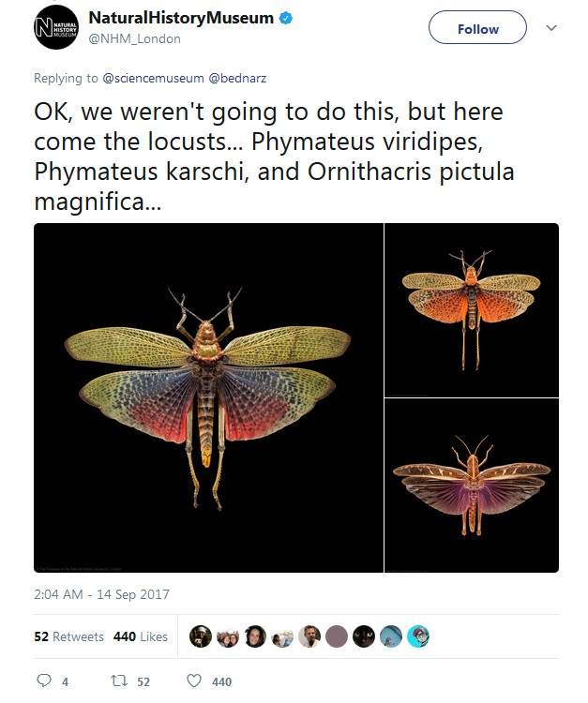The width and height of the screenshot is (588, 703).
Task: Click the Natural History Museum profile avatar
Action: pyautogui.click(x=54, y=27)
